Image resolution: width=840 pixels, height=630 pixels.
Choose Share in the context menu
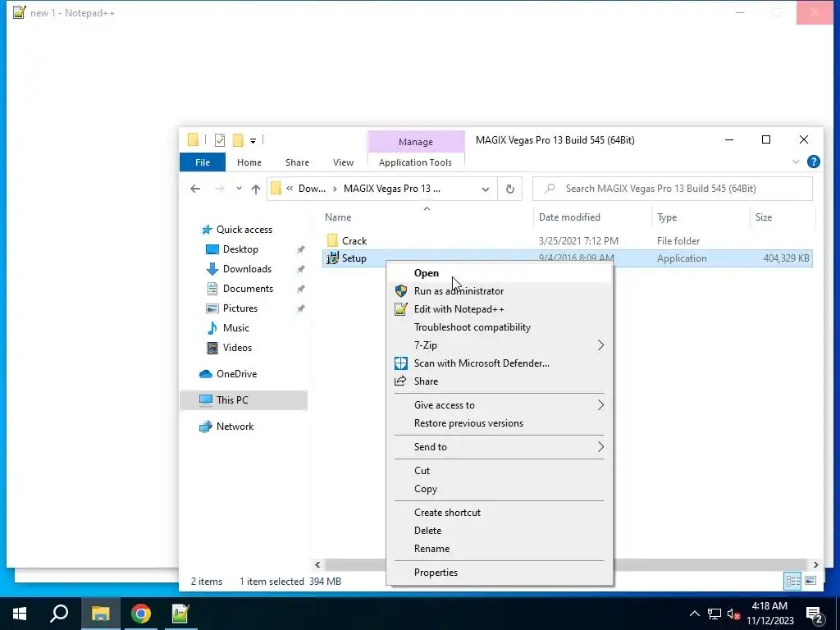click(x=500, y=381)
